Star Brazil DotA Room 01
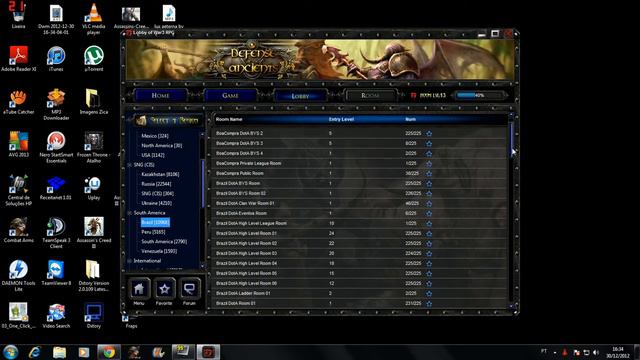The image size is (640, 360). pos(429,304)
